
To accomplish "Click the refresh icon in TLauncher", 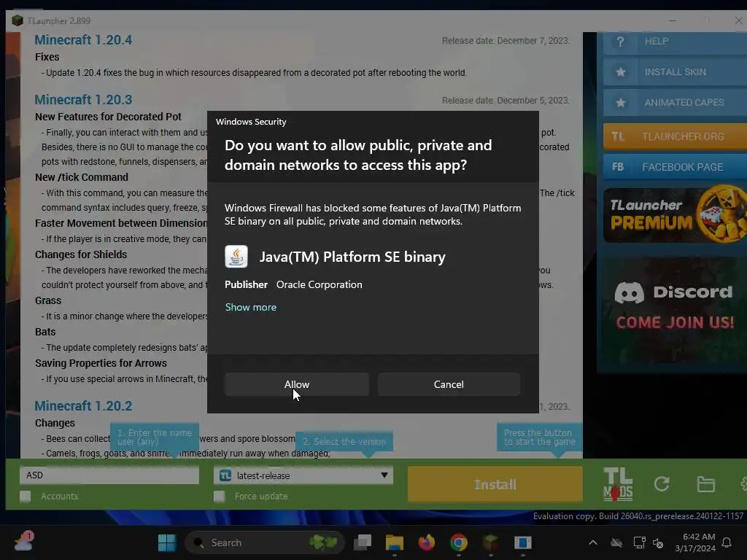I will [662, 484].
